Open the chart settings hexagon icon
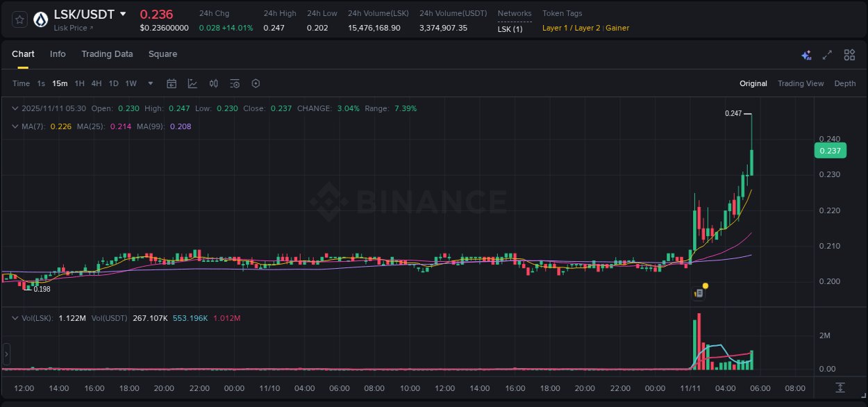Screen dimensions: 868x407 coord(256,83)
